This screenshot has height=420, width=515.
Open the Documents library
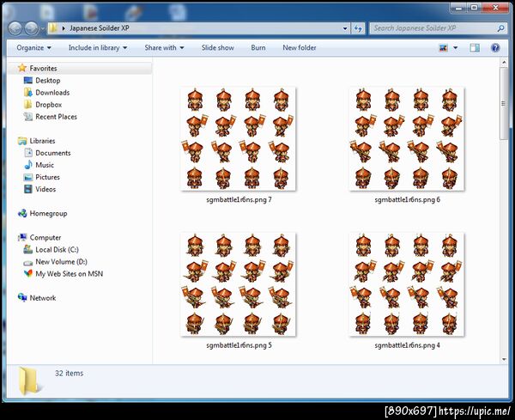[x=53, y=153]
